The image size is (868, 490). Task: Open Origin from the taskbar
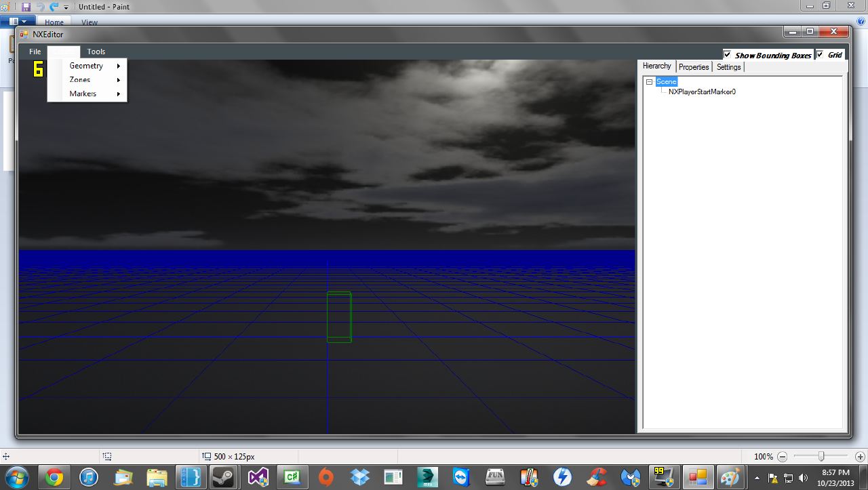(326, 478)
